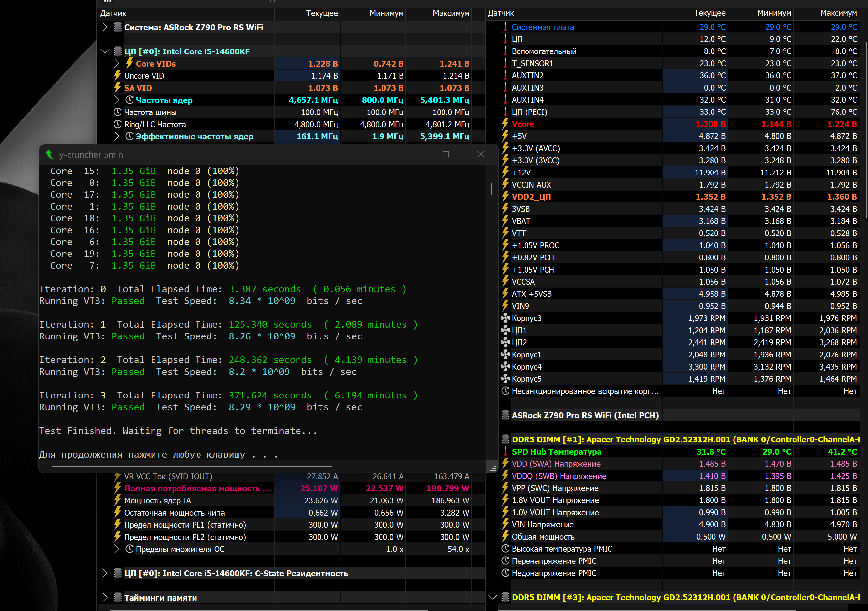
Task: Click the Частота шины clock icon
Action: [117, 112]
